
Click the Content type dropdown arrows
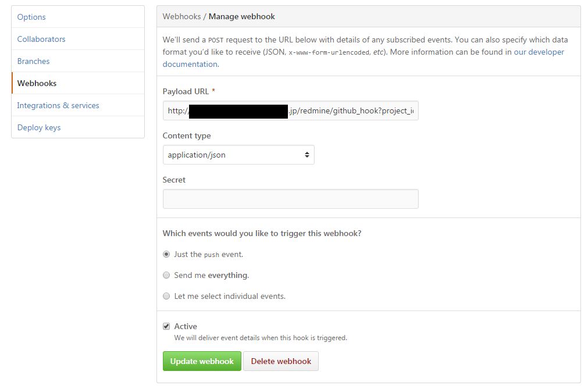coord(307,155)
